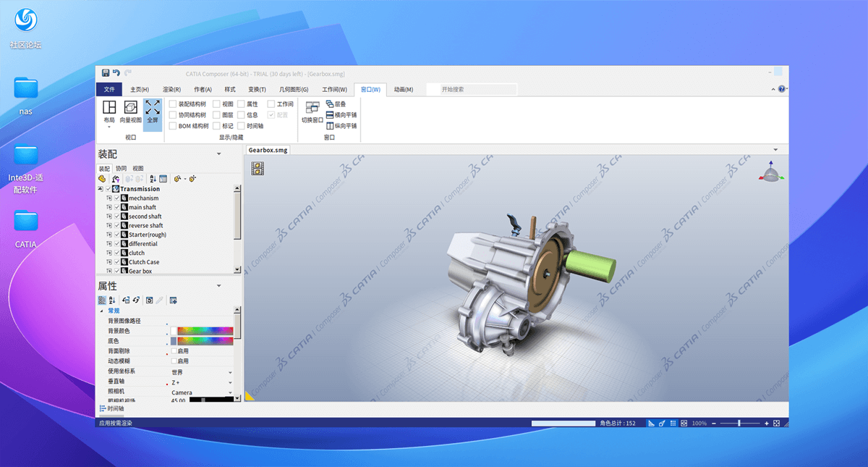Enable the 装配结构树 checkbox
Screen dimensions: 868x467
[173, 104]
